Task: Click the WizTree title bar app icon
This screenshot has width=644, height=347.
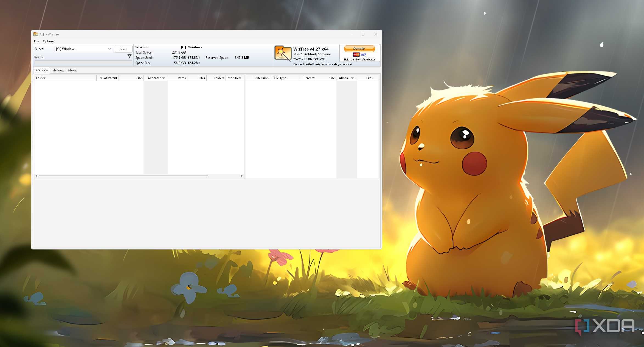Action: pos(36,34)
